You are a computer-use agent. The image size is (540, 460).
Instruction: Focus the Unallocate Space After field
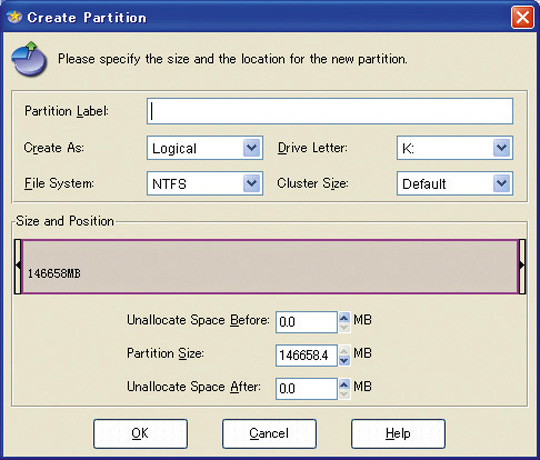(306, 388)
